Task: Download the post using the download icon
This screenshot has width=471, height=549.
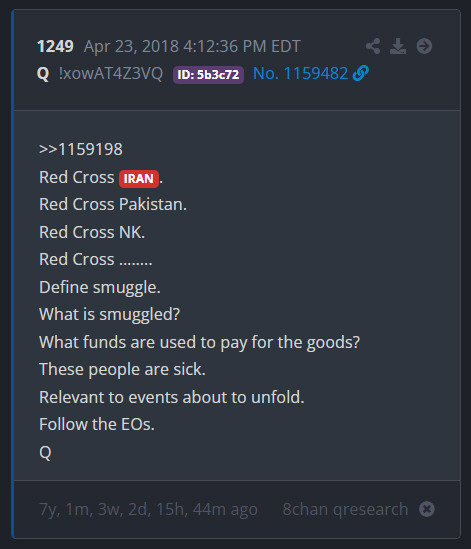Action: (398, 46)
